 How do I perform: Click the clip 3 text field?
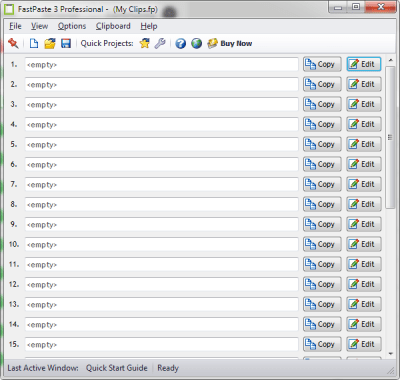click(162, 104)
